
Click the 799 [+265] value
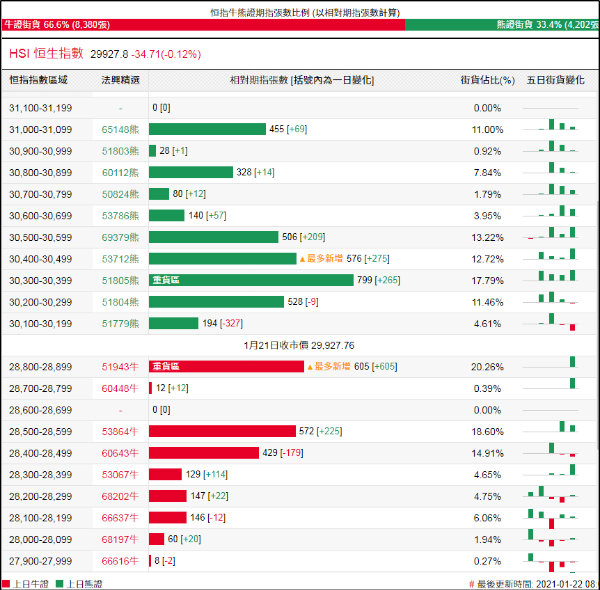coord(378,280)
